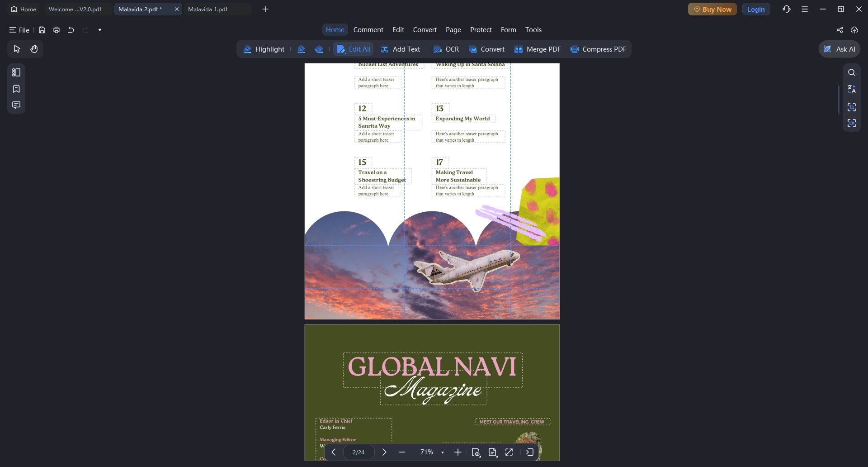868x467 pixels.
Task: Open the Protect ribbon tab
Action: 481,30
